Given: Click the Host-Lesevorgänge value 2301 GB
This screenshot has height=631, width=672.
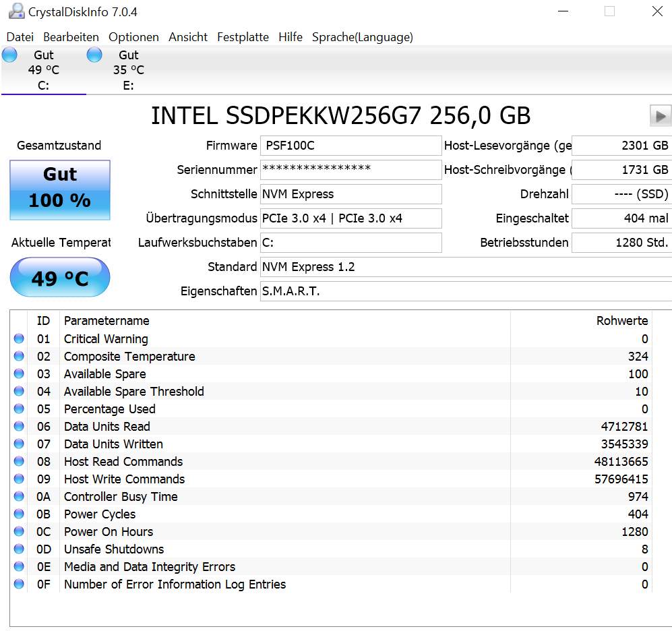Looking at the screenshot, I should (x=621, y=146).
